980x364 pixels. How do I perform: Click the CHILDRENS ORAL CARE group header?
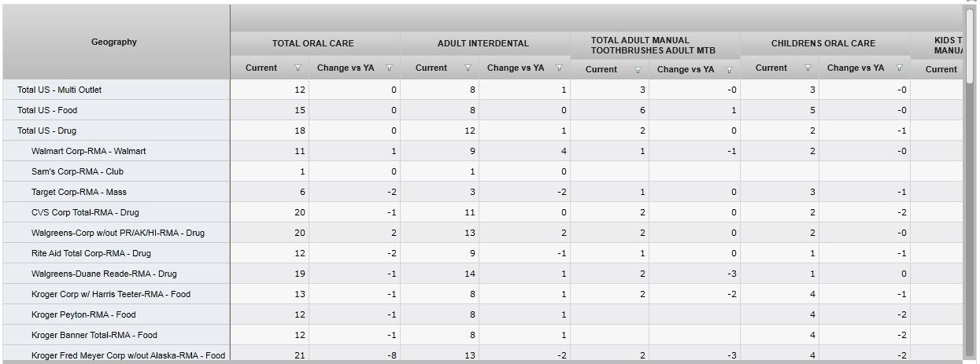point(823,43)
